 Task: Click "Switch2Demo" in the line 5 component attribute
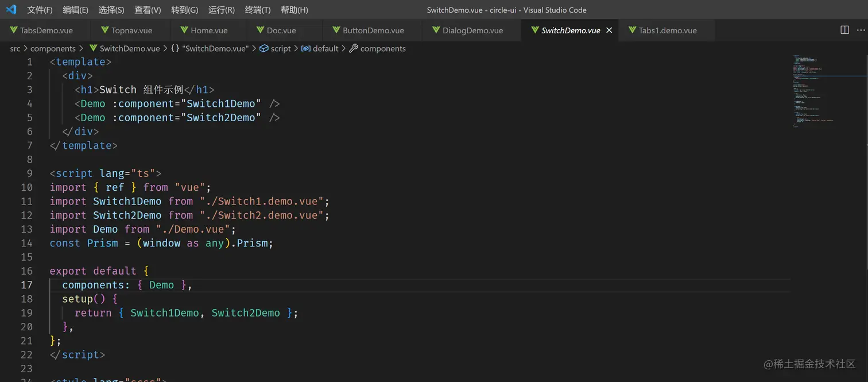coord(221,118)
